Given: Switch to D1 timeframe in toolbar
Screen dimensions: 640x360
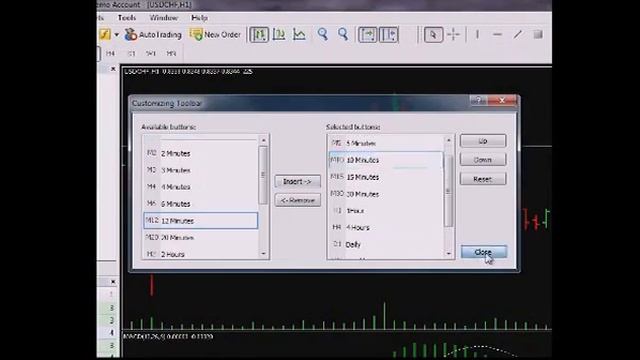Looking at the screenshot, I should tap(131, 53).
